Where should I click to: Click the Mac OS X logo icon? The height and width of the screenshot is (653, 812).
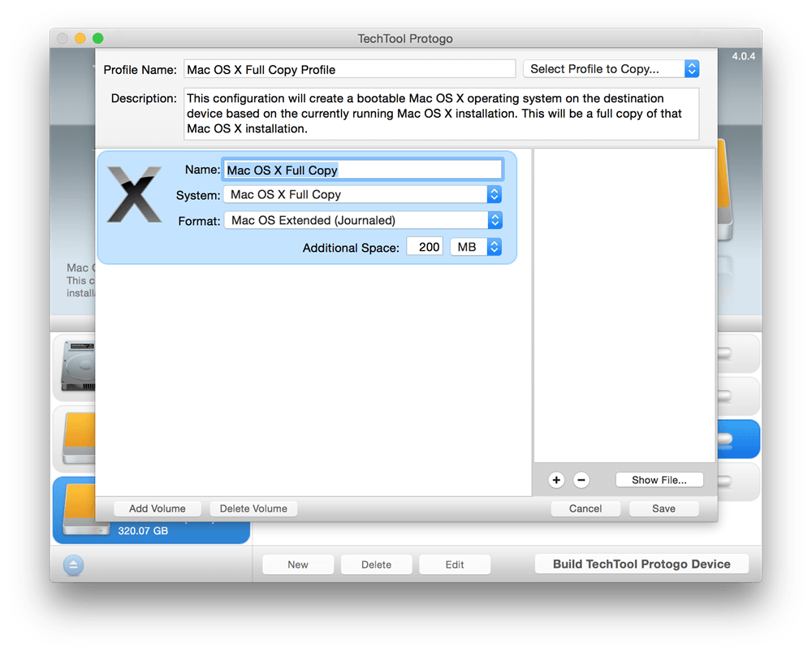(135, 195)
